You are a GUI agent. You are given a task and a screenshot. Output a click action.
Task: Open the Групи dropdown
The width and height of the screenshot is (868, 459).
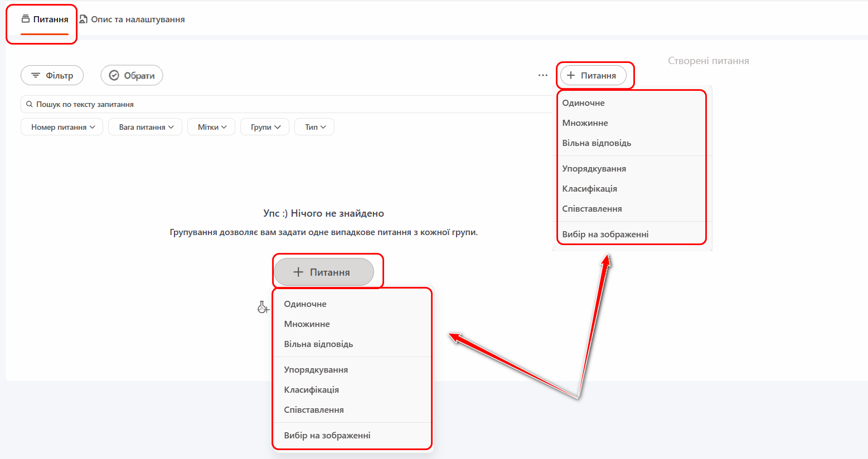265,127
